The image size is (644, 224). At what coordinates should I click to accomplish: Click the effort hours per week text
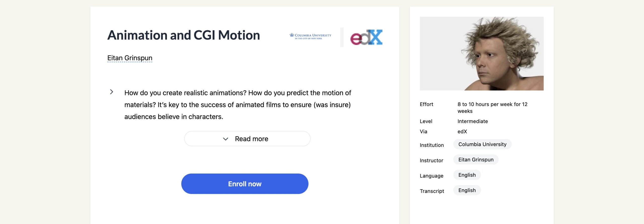tap(492, 108)
